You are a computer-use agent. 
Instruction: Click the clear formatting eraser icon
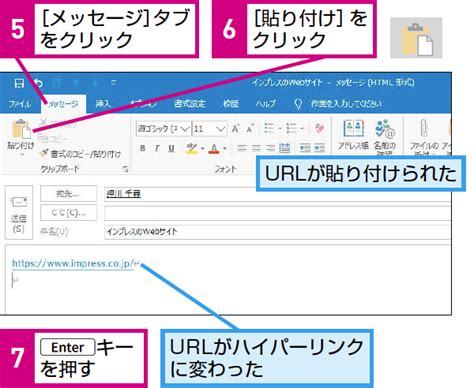319,128
